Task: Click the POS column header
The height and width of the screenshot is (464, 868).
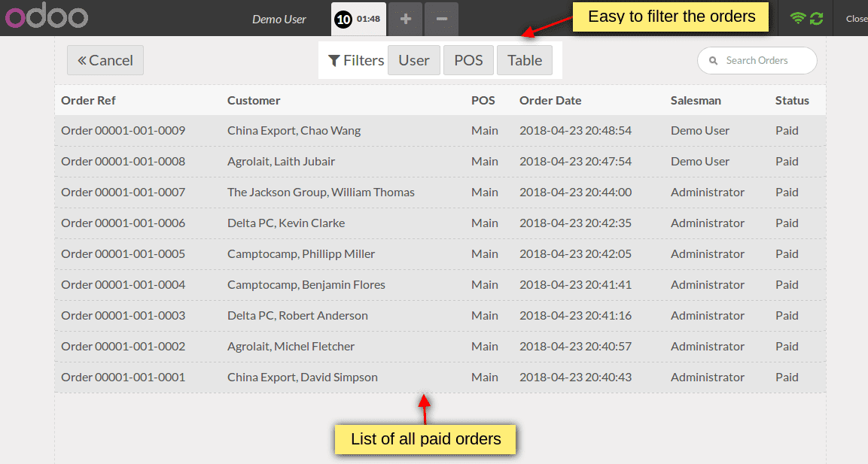Action: pyautogui.click(x=483, y=101)
